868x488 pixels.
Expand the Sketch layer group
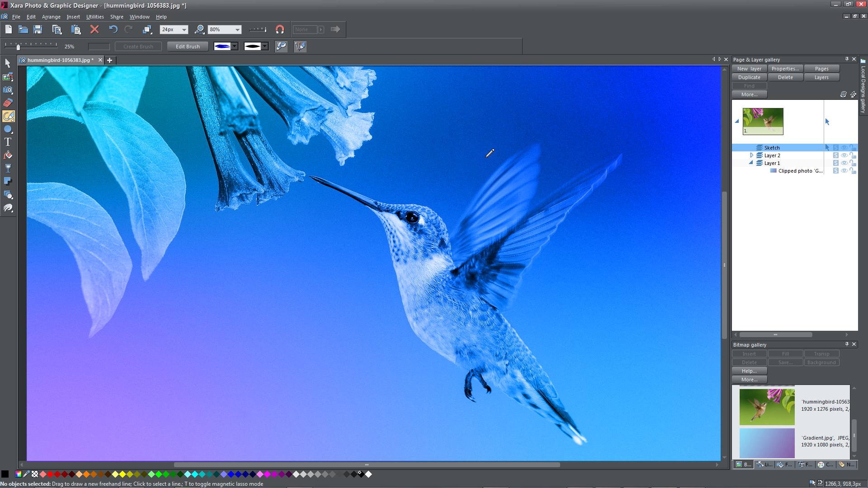[x=750, y=147]
